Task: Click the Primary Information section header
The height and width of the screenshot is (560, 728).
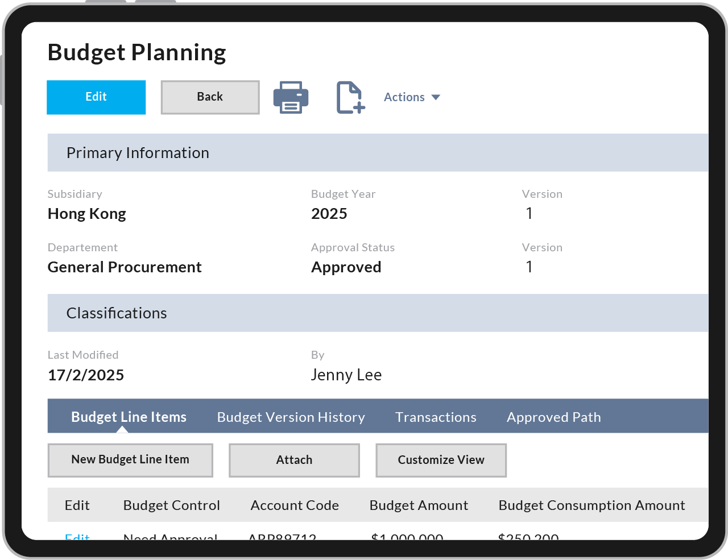Action: click(x=138, y=153)
